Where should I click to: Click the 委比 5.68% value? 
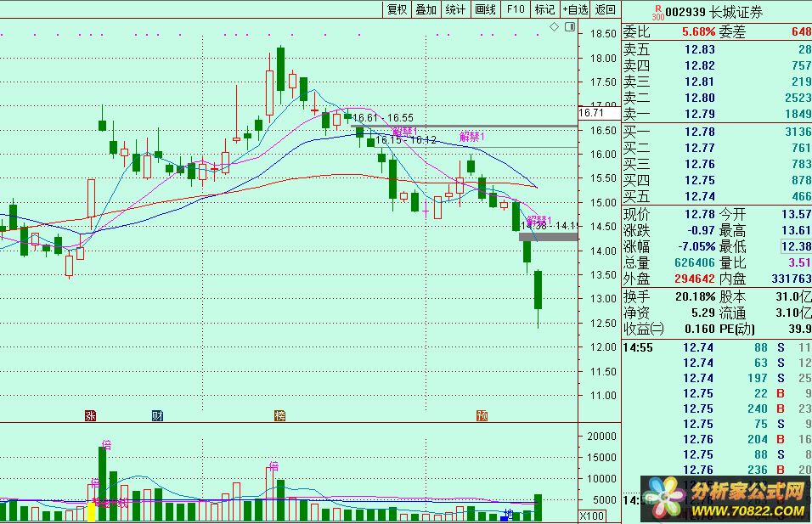point(698,32)
